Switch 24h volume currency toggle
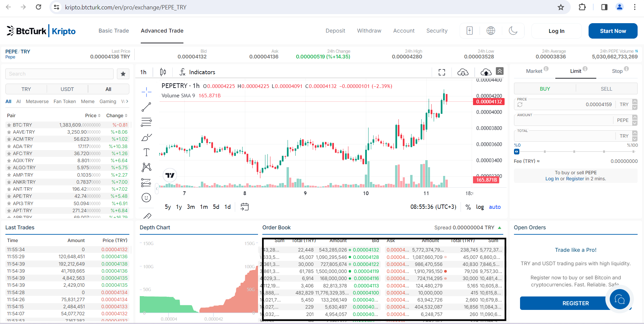Viewport: 644px width, 324px height. pos(636,51)
